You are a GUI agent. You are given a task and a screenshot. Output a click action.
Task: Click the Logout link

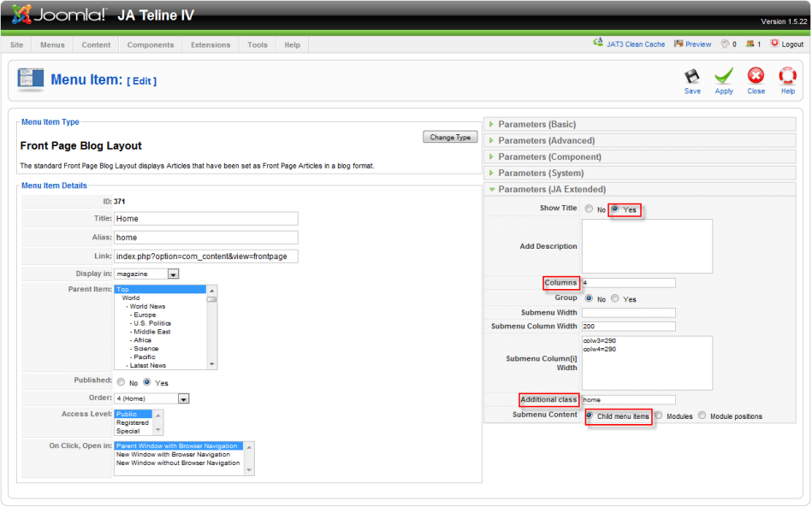pyautogui.click(x=792, y=44)
